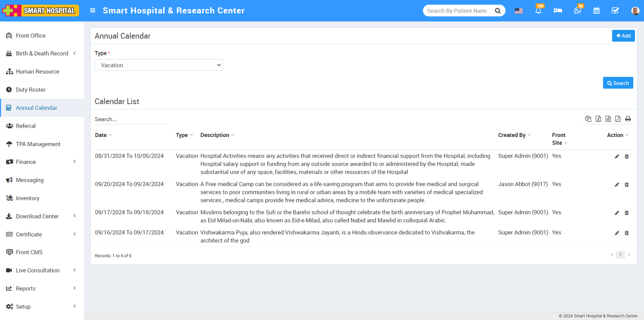This screenshot has height=320, width=644.
Task: Click the Add button
Action: click(623, 36)
